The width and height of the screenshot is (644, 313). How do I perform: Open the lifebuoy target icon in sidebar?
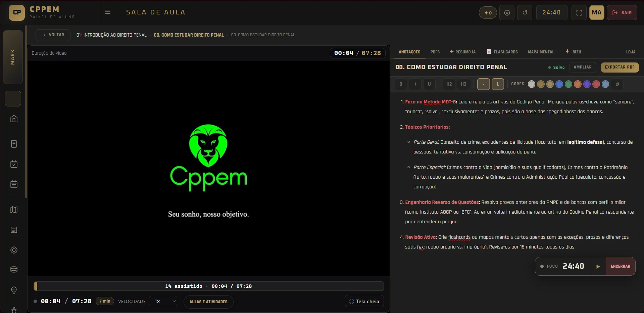[14, 250]
